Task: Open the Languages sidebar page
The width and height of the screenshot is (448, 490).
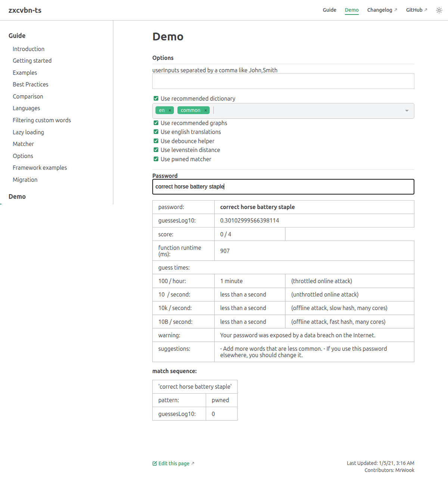Action: coord(26,108)
